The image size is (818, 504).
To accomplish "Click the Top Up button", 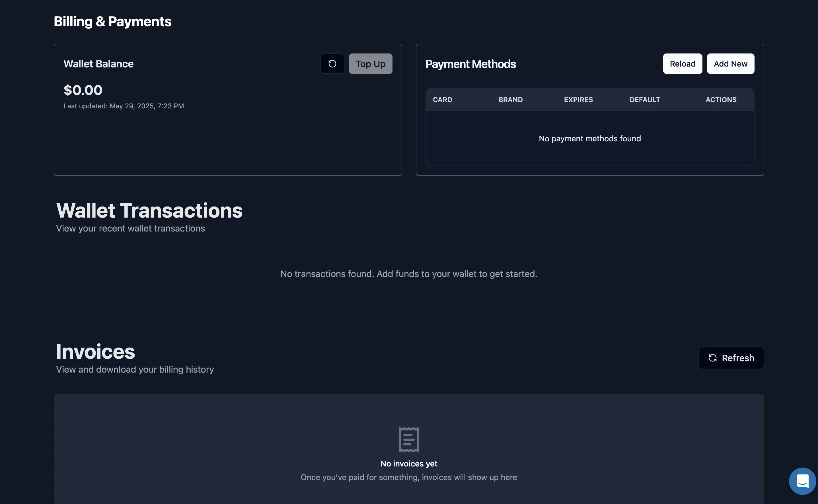I will [x=370, y=64].
